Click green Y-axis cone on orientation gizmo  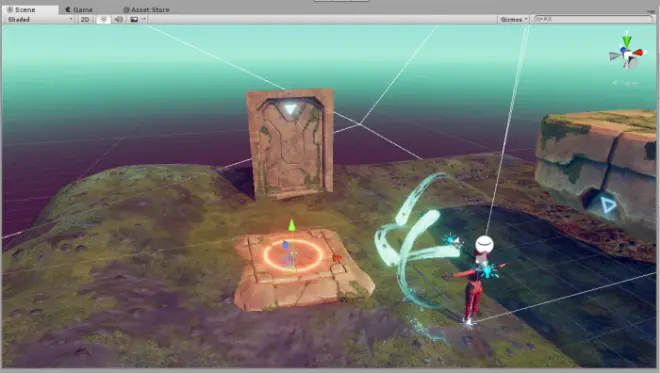pyautogui.click(x=627, y=41)
